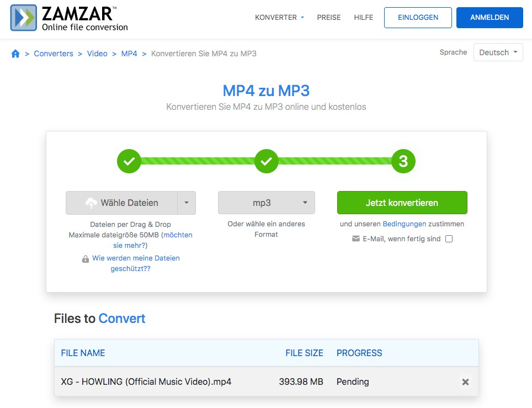Screen dimensions: 532x408
Task: Click the upload cloud icon
Action: click(x=91, y=203)
